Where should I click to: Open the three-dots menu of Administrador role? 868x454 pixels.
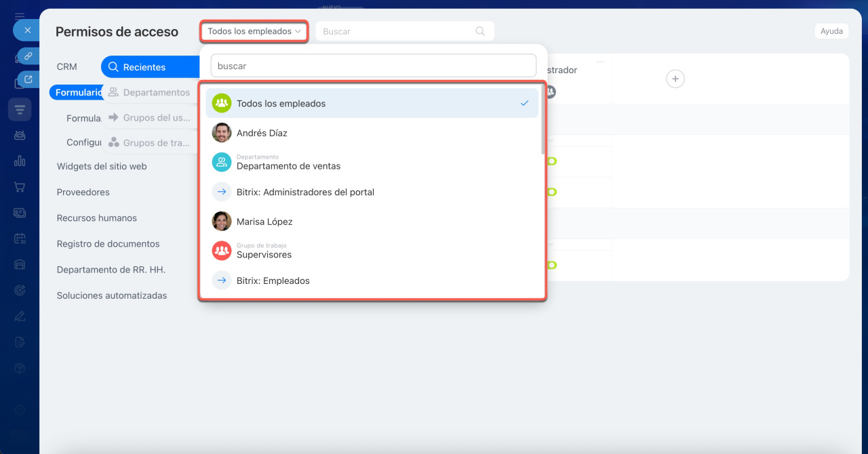600,62
